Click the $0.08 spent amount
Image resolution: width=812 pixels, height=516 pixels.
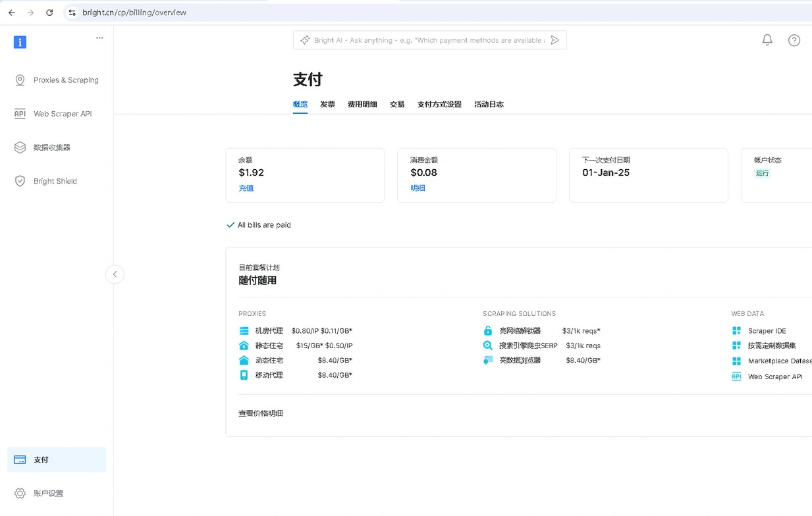(x=423, y=172)
